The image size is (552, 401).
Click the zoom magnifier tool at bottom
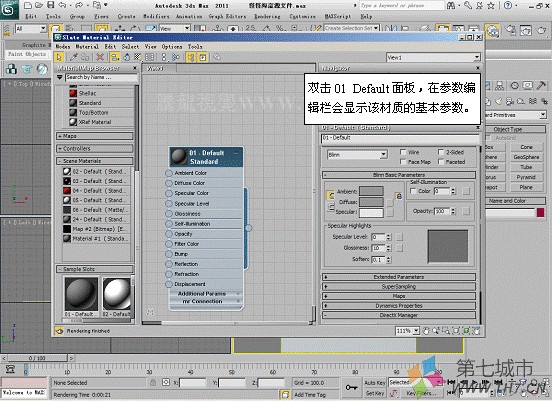click(436, 331)
